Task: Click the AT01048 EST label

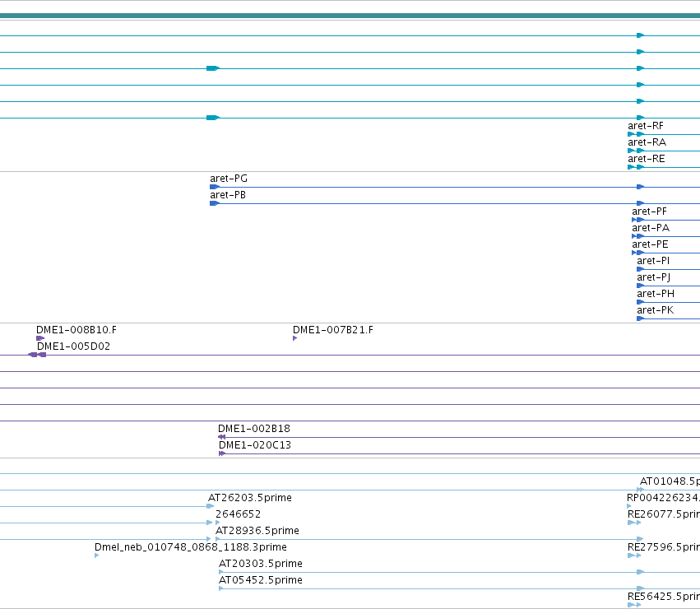Action: [670, 481]
